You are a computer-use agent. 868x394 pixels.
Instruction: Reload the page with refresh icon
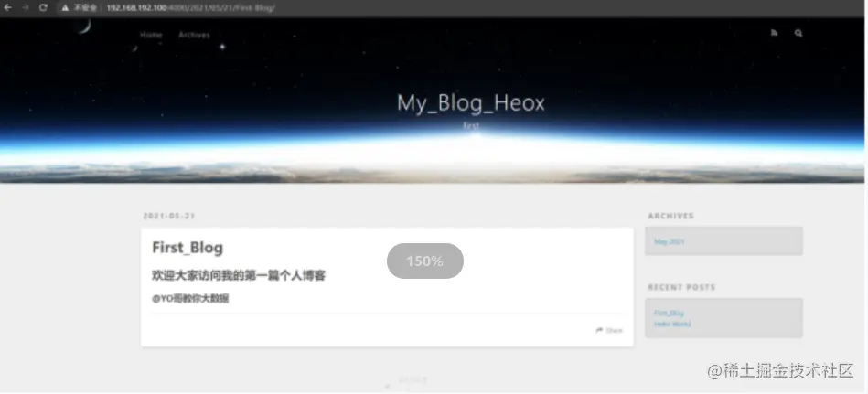click(x=43, y=7)
